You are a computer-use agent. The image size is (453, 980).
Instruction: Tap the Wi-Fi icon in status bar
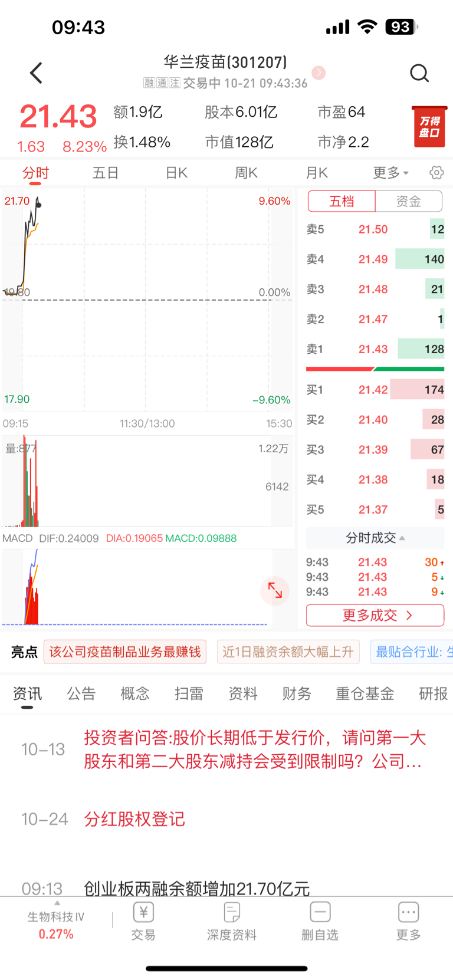(367, 27)
